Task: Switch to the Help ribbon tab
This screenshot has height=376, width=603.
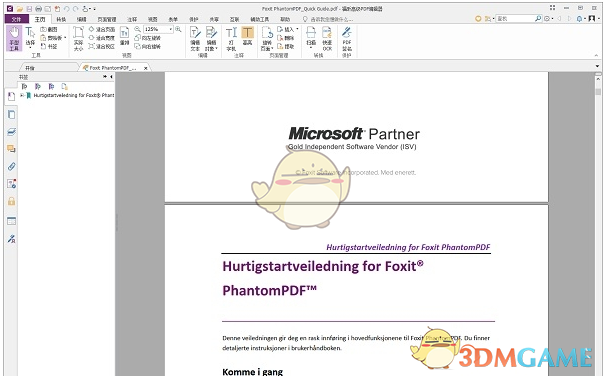Action: [x=285, y=19]
